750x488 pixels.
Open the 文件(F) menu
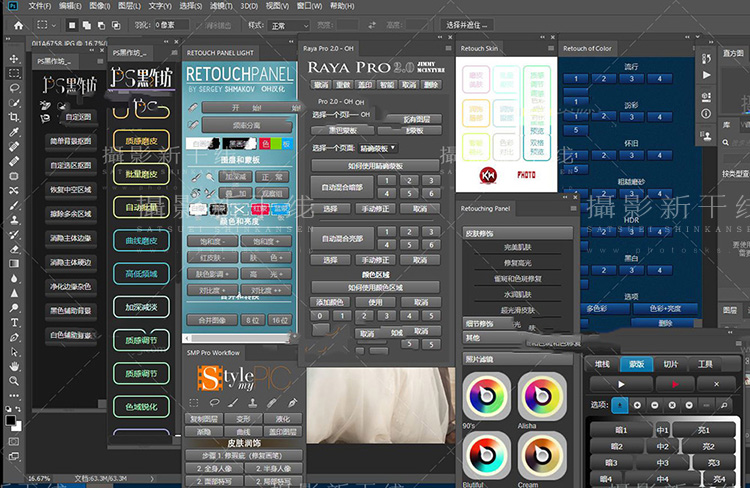click(x=39, y=6)
